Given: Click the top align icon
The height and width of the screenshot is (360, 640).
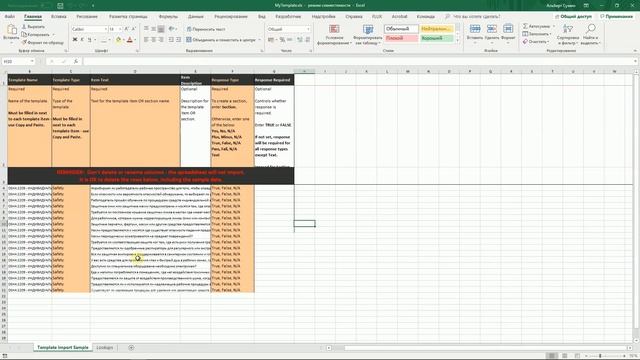Looking at the screenshot, I should click(x=146, y=29).
